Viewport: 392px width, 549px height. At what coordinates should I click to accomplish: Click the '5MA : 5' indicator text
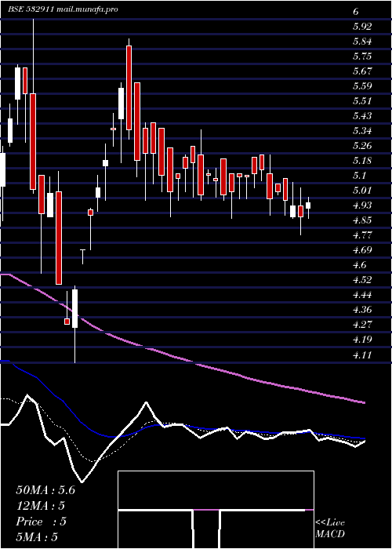37,537
